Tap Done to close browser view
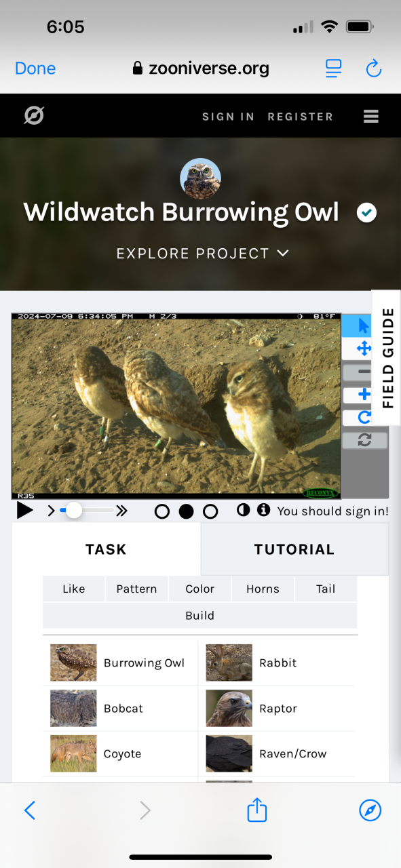This screenshot has width=401, height=868. pyautogui.click(x=35, y=68)
